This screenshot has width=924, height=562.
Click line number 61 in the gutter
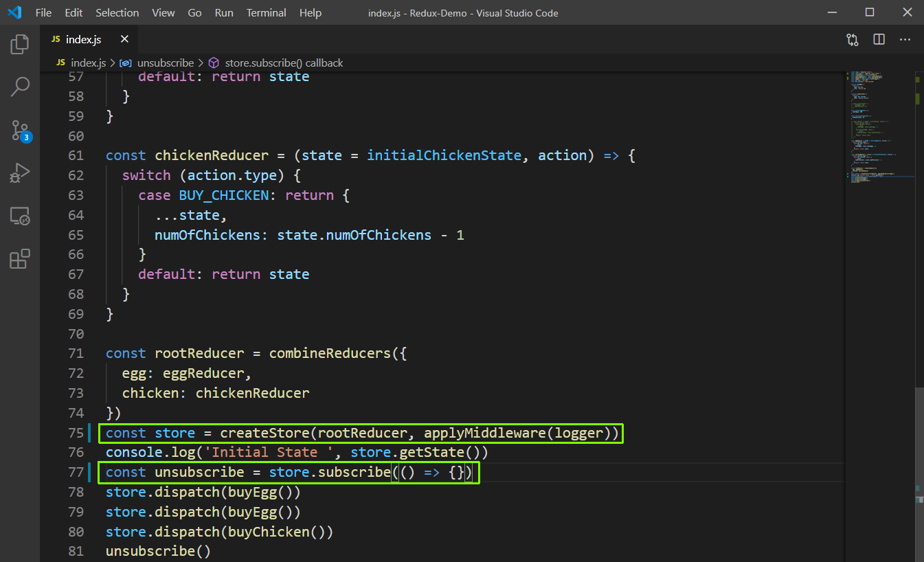(76, 155)
